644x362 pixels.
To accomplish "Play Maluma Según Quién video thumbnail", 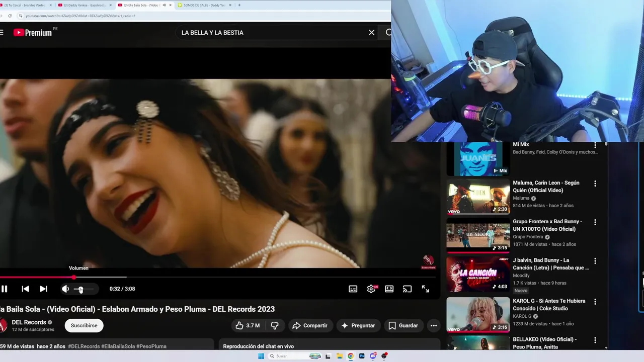I will (x=478, y=197).
